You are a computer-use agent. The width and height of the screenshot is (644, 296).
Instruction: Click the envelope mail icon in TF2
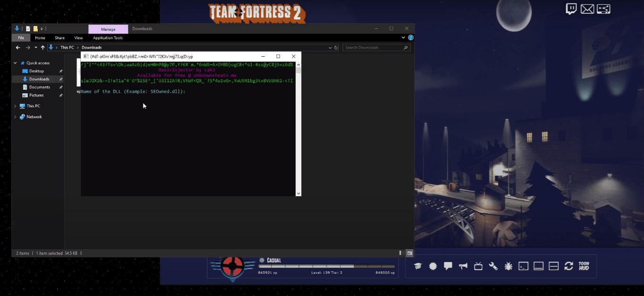[587, 9]
